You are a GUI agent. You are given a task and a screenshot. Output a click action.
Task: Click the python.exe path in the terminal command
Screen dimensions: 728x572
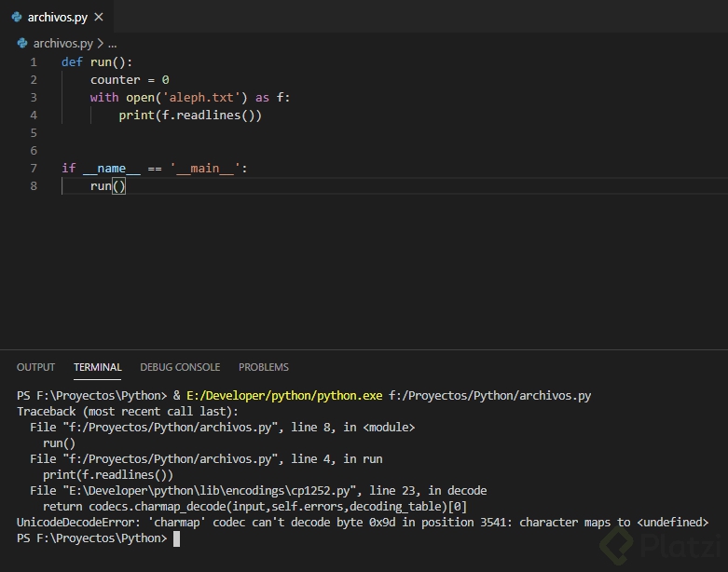pyautogui.click(x=284, y=396)
